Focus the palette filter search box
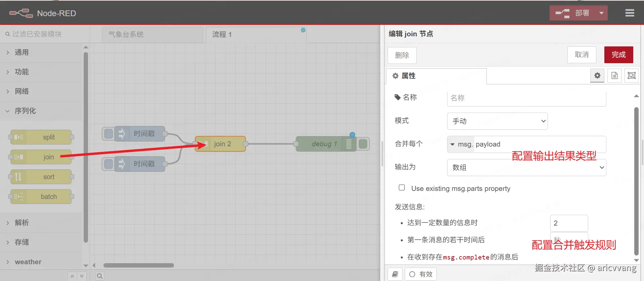The image size is (644, 281). point(45,34)
